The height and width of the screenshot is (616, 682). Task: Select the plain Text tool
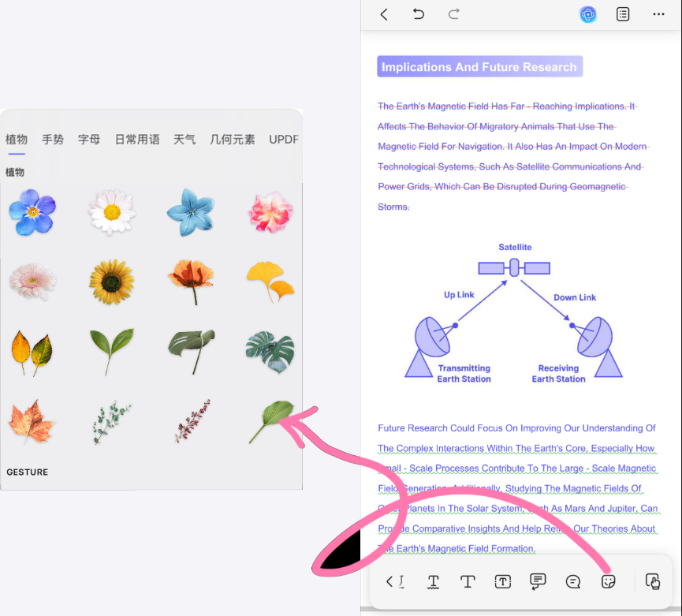coord(468,581)
